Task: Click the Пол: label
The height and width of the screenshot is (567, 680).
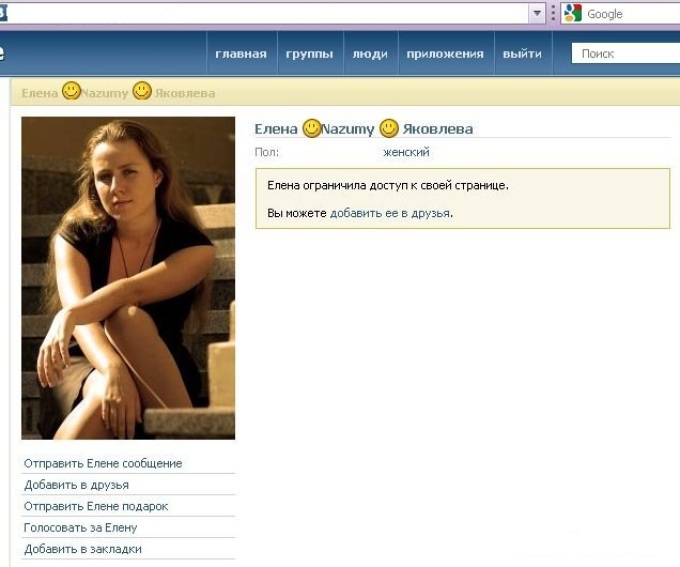Action: point(267,152)
